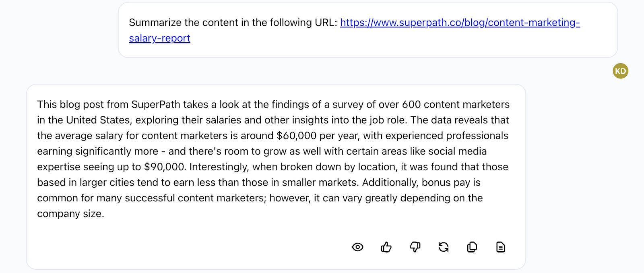Click the word 'Interestingly' in the response
Viewport: 644px width, 273px height.
click(218, 167)
